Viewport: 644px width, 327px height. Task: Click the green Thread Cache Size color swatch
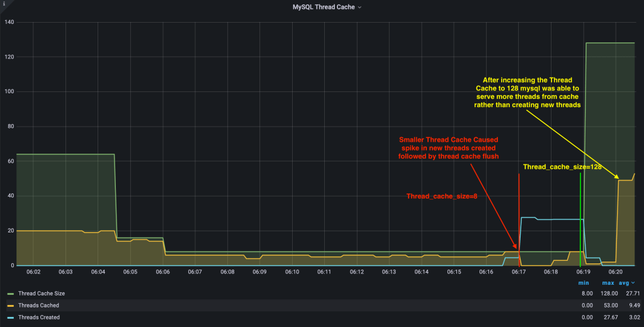10,294
